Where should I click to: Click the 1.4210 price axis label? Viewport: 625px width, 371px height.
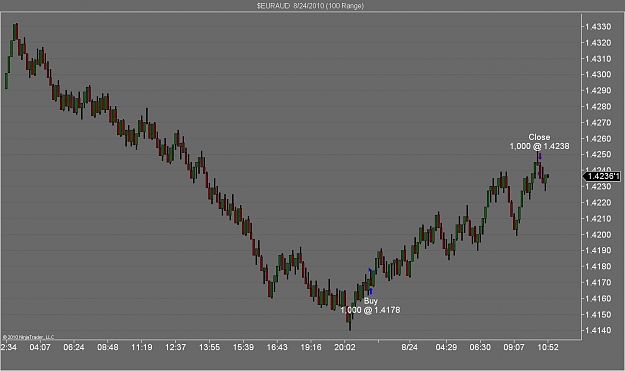(597, 218)
